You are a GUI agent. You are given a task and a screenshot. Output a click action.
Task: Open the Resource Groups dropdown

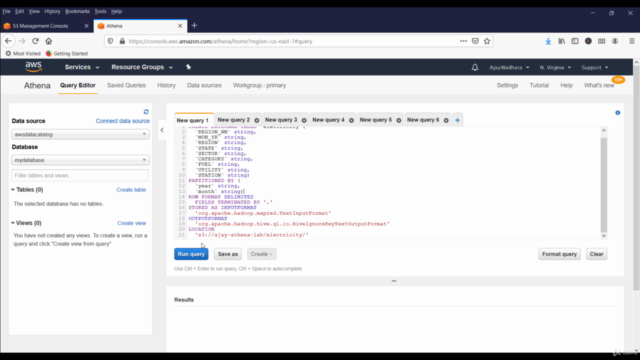point(142,67)
